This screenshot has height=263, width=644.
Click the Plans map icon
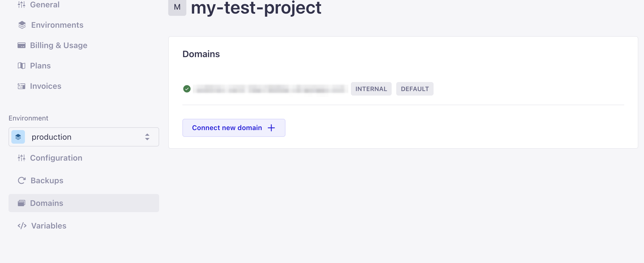(22, 66)
